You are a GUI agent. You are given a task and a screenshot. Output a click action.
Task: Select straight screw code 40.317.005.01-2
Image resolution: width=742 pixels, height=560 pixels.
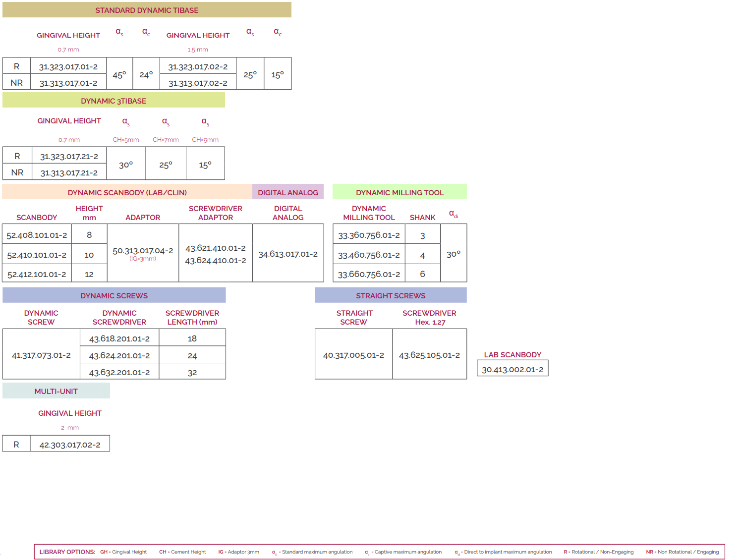(353, 355)
